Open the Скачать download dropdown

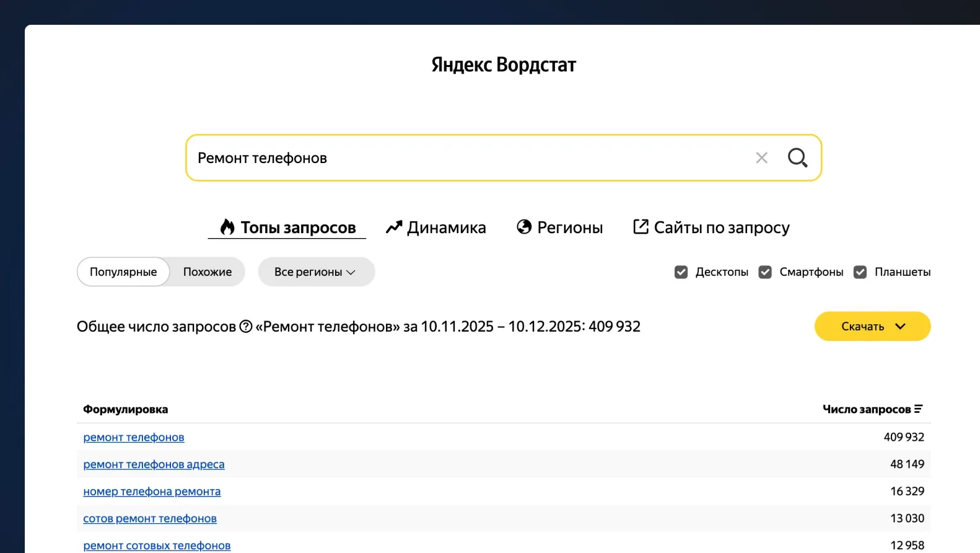[872, 327]
